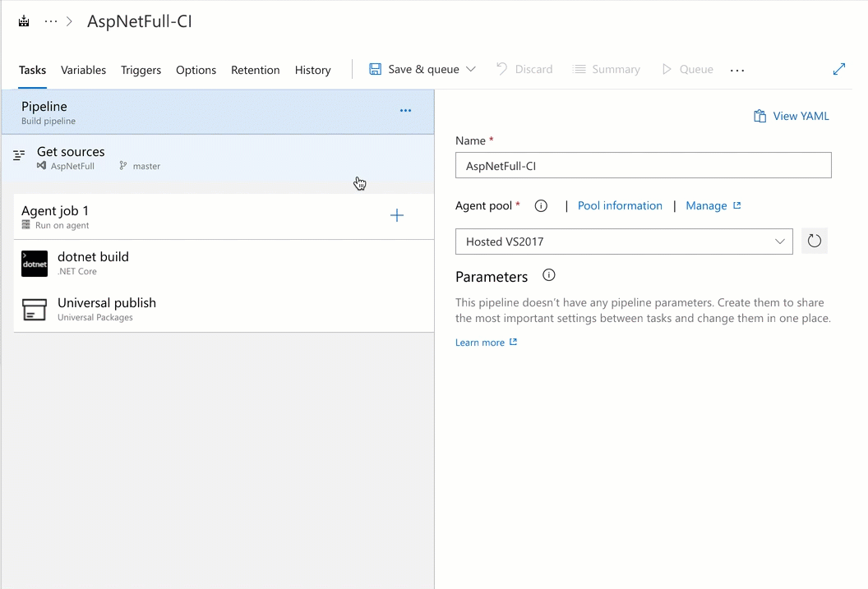Image resolution: width=868 pixels, height=589 pixels.
Task: Click the fullscreen expand icon
Action: (x=839, y=69)
